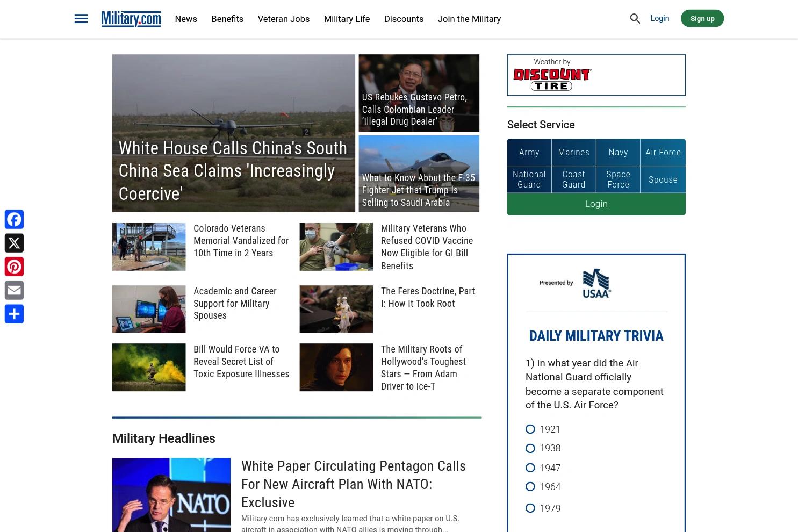Select the Spouse service button
This screenshot has height=532, width=798.
coord(663,179)
